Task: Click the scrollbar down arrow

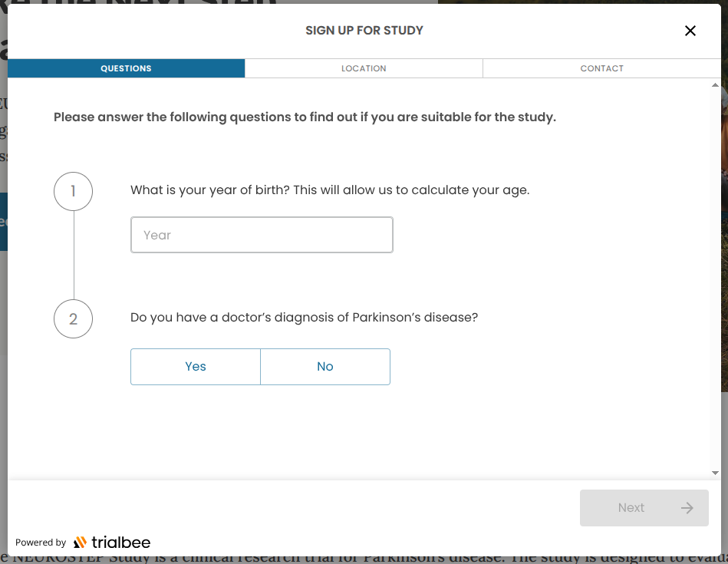Action: click(716, 472)
